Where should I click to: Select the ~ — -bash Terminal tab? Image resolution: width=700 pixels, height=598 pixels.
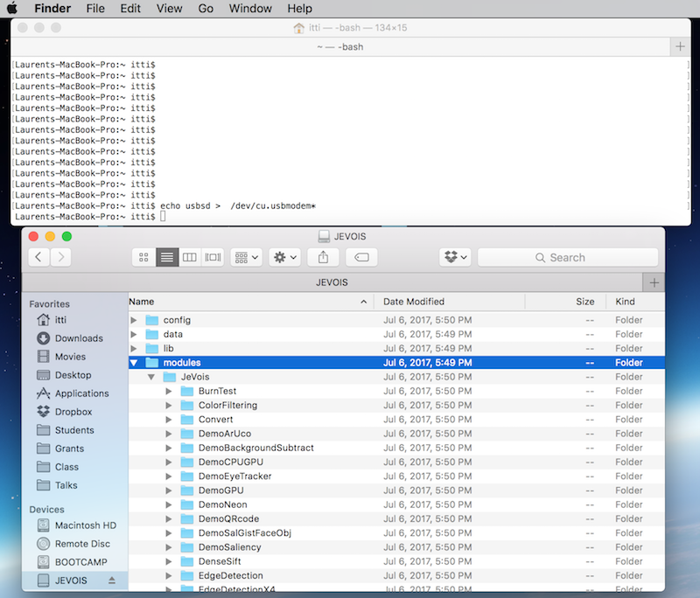(340, 47)
